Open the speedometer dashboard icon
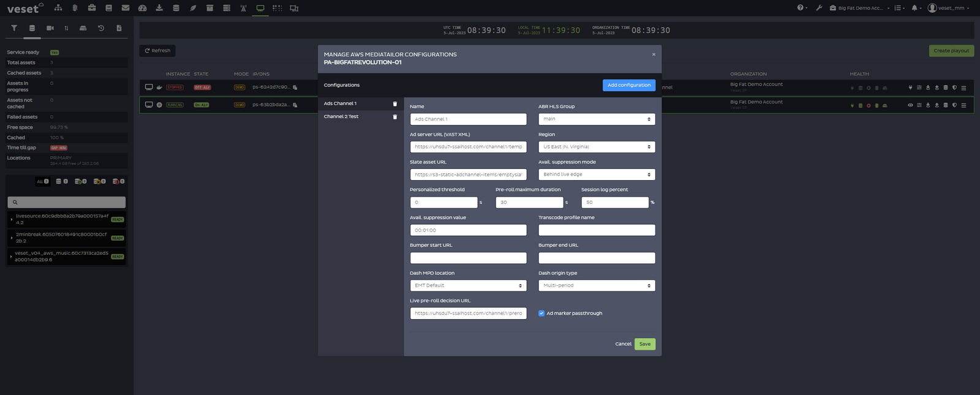The height and width of the screenshot is (395, 980). (x=142, y=8)
